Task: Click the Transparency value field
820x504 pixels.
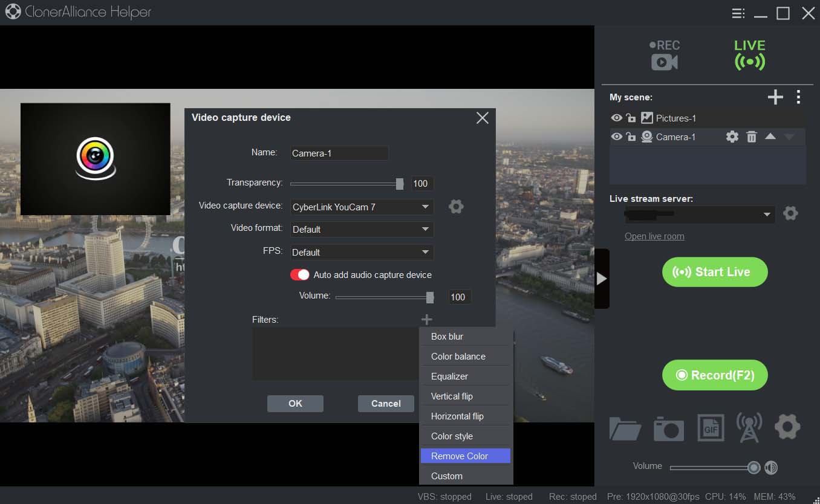Action: 422,184
